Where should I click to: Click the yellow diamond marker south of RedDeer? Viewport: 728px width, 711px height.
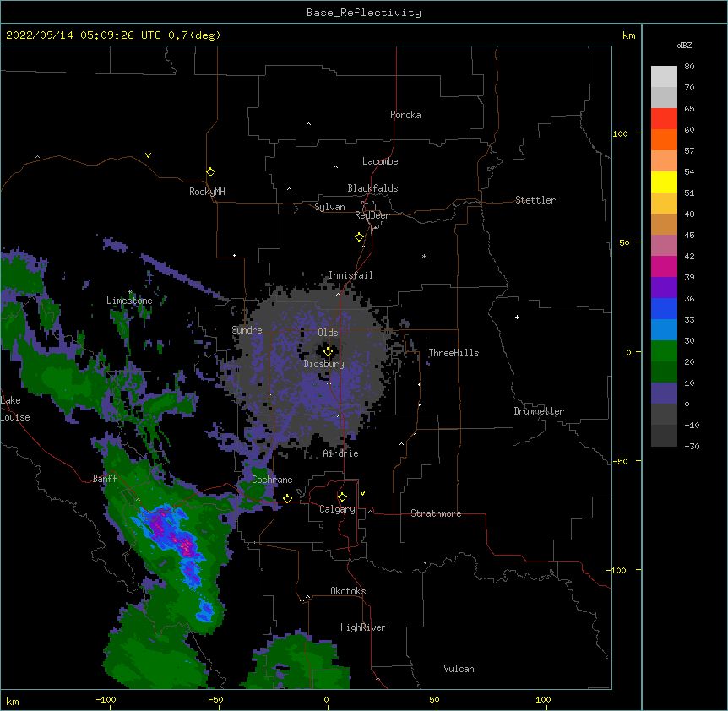coord(360,237)
